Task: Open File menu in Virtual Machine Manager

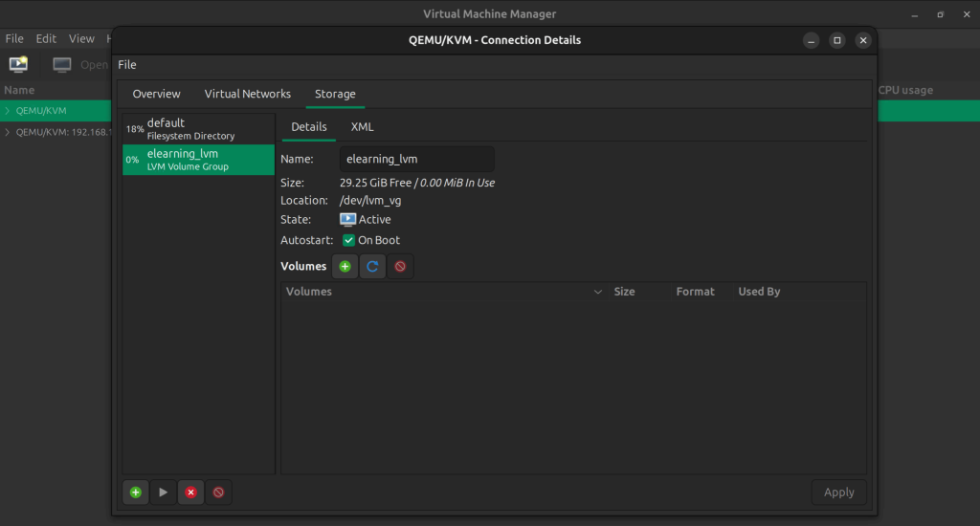Action: pyautogui.click(x=14, y=38)
